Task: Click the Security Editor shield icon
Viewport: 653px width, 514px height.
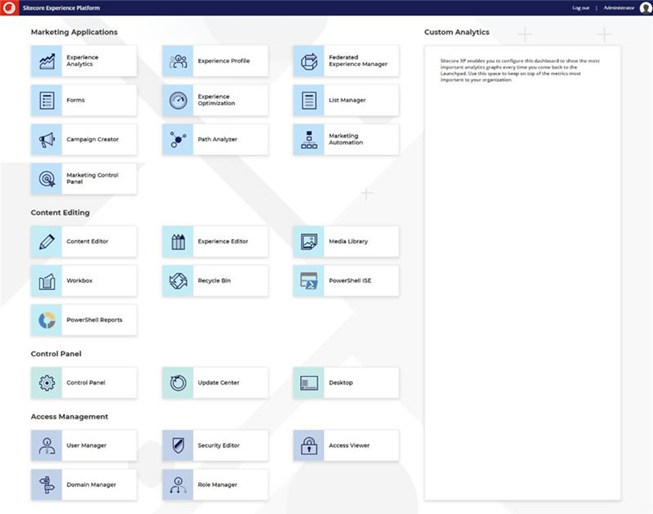Action: click(178, 446)
